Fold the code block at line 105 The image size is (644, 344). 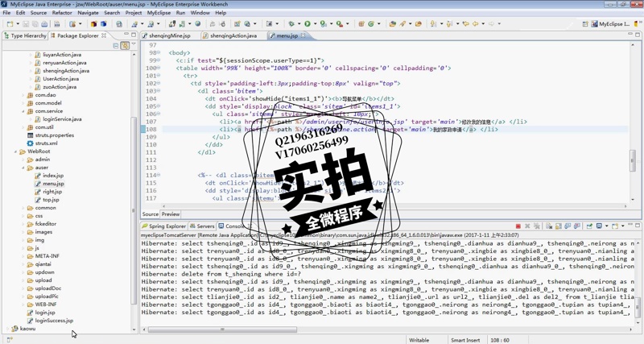pos(159,106)
